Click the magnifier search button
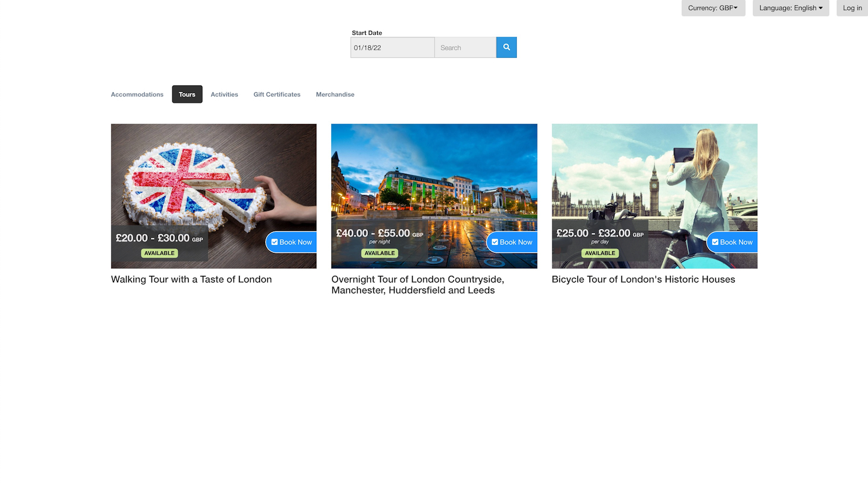This screenshot has width=868, height=483. pyautogui.click(x=507, y=48)
